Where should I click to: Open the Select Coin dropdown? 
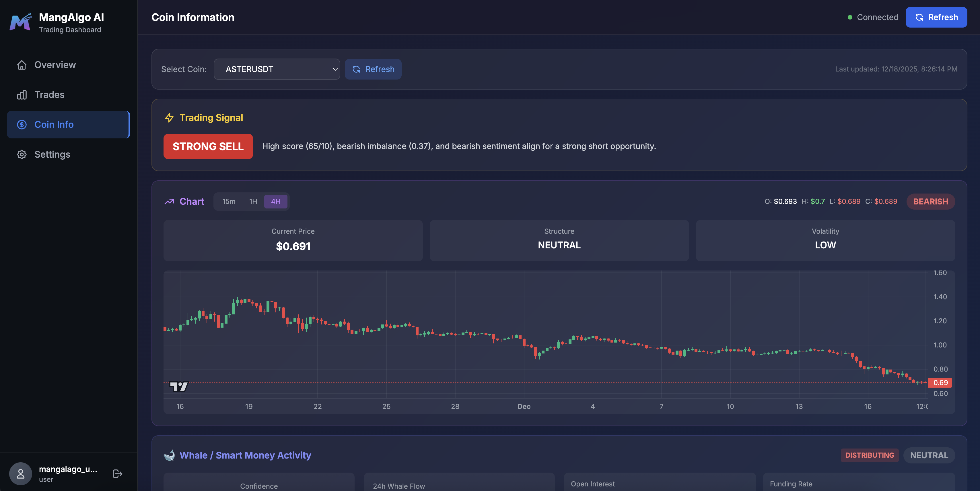pos(277,69)
